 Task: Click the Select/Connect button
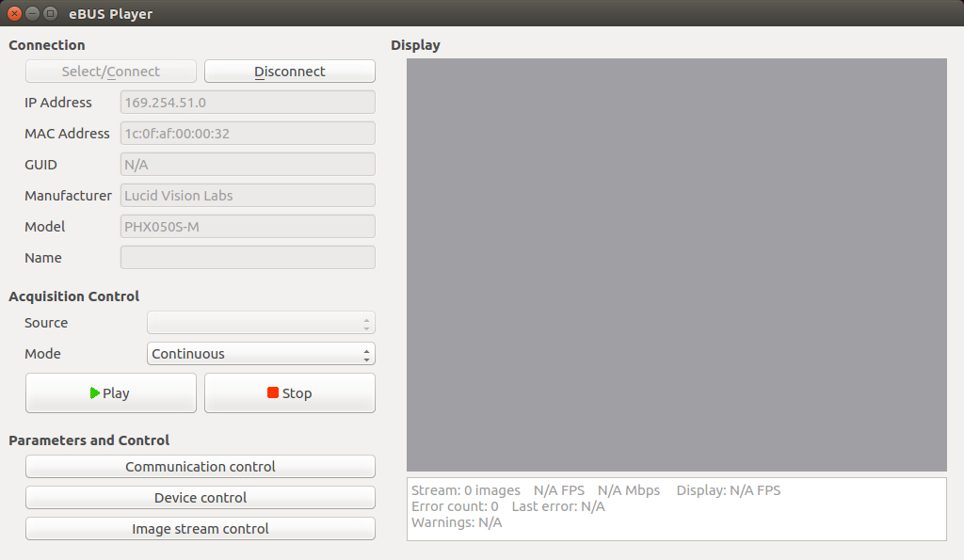click(110, 71)
